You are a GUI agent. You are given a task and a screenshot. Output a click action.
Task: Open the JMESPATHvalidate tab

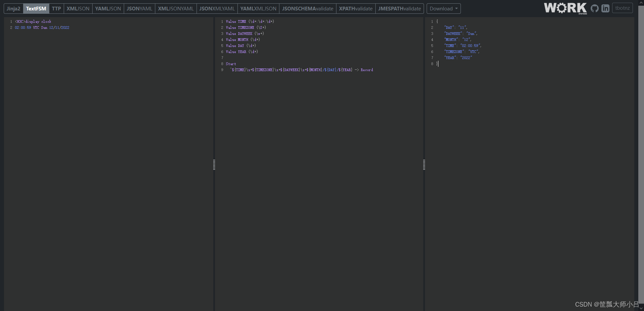coord(399,9)
